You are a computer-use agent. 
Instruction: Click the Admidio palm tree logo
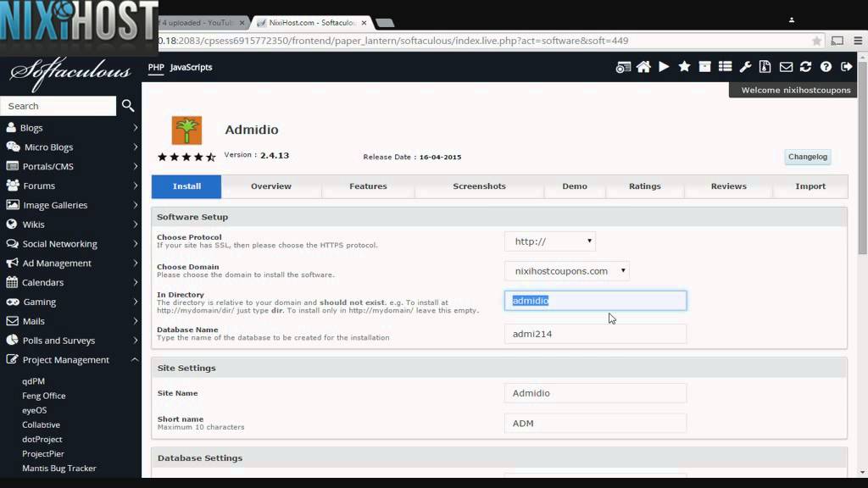pyautogui.click(x=186, y=130)
